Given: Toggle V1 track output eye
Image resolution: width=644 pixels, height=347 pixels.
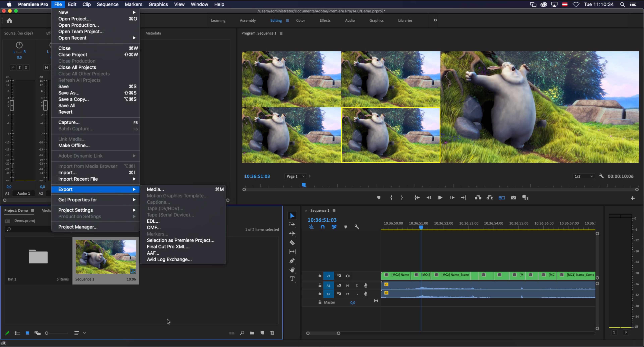Looking at the screenshot, I should [x=347, y=276].
